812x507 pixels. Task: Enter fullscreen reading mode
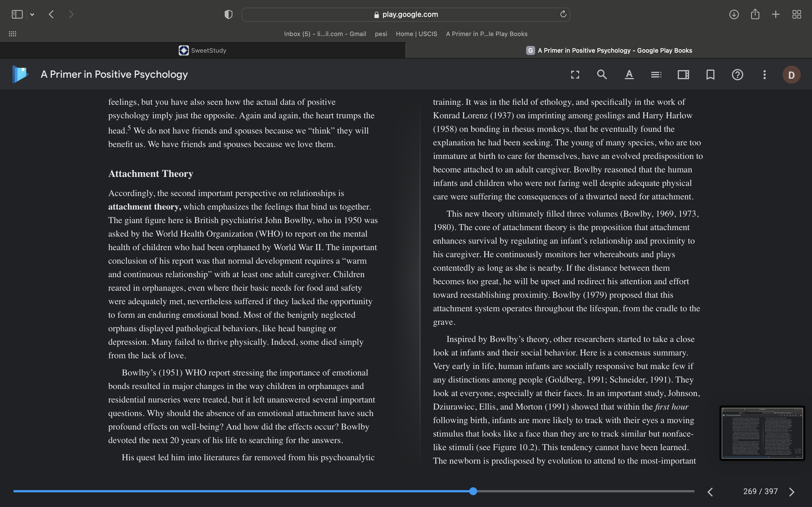pos(575,74)
